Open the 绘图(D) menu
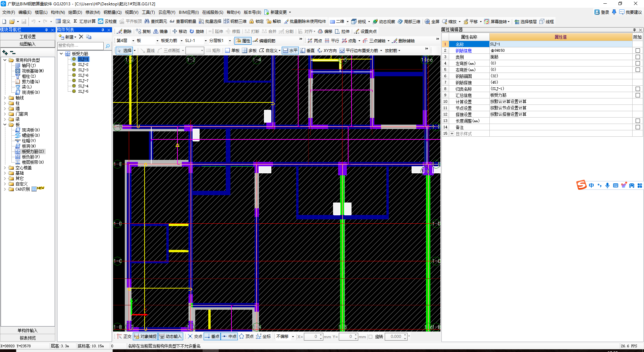 [75, 12]
